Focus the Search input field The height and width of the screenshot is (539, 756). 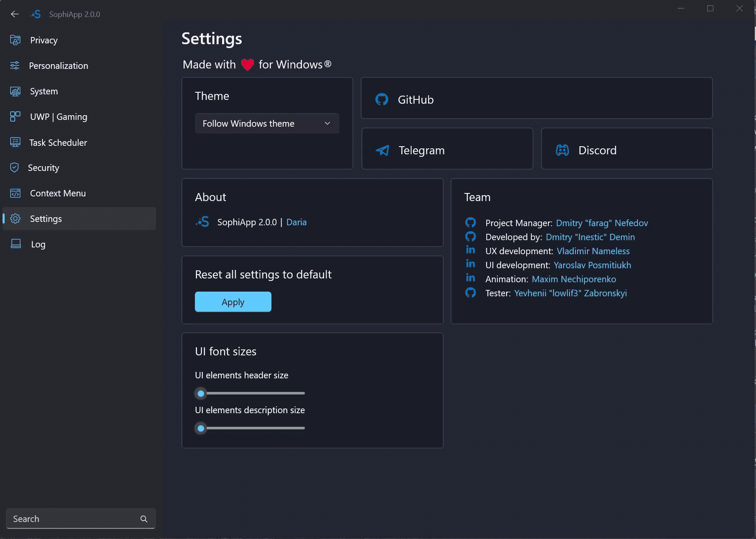[72, 519]
